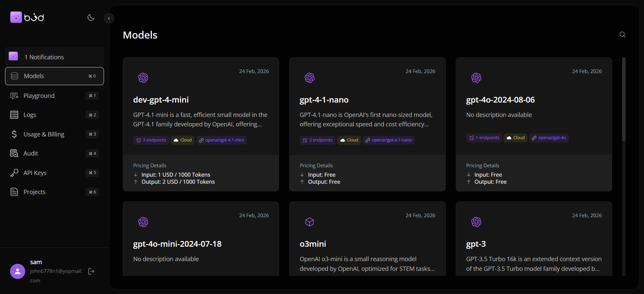Screen dimensions: 644x294
Task: Click the Cloud tag on gpt-4o-2024-08-06
Action: pos(516,138)
